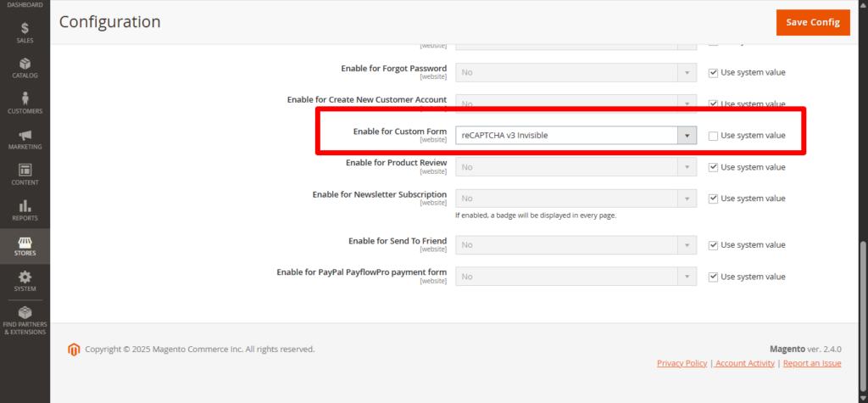
Task: Check Use system value for Custom Form
Action: click(x=713, y=136)
